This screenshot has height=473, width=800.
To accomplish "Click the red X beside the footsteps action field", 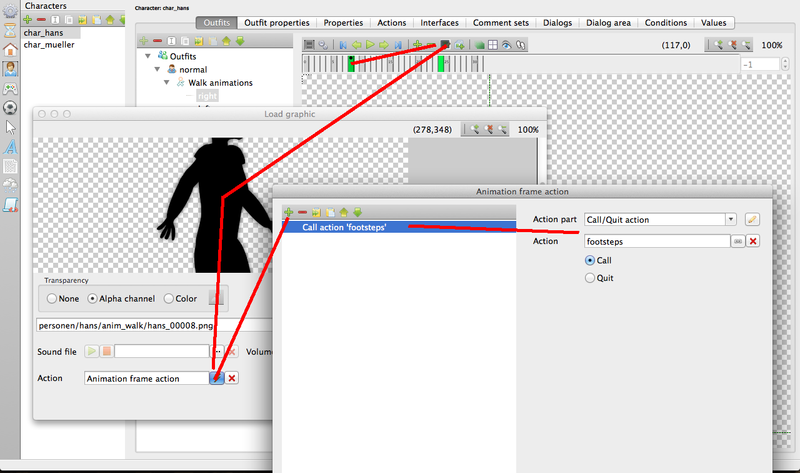I will (x=753, y=241).
